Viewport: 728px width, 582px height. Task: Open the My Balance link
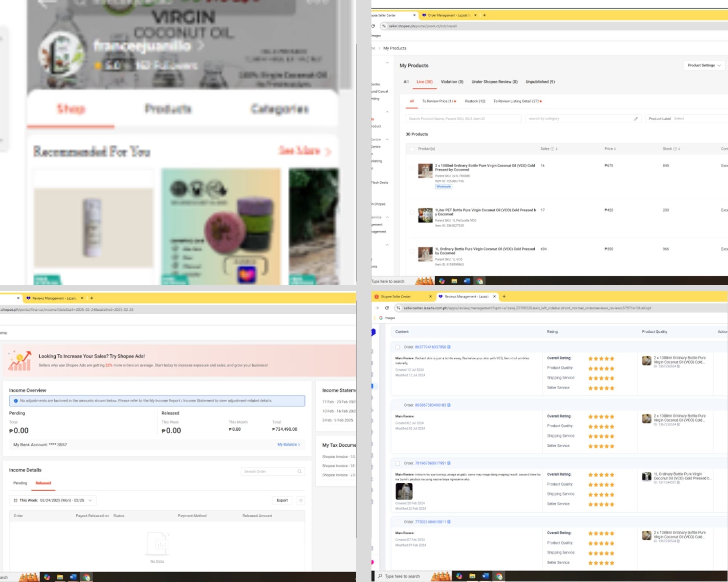click(288, 445)
